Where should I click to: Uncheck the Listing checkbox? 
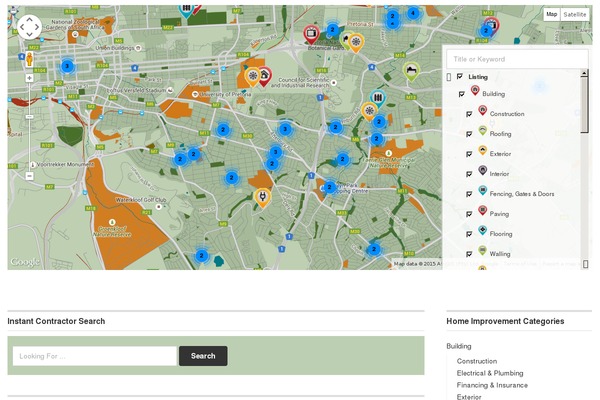click(x=460, y=77)
